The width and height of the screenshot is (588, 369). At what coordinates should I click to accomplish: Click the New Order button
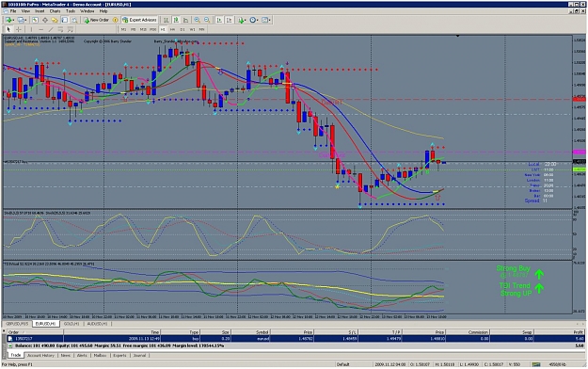click(x=96, y=20)
